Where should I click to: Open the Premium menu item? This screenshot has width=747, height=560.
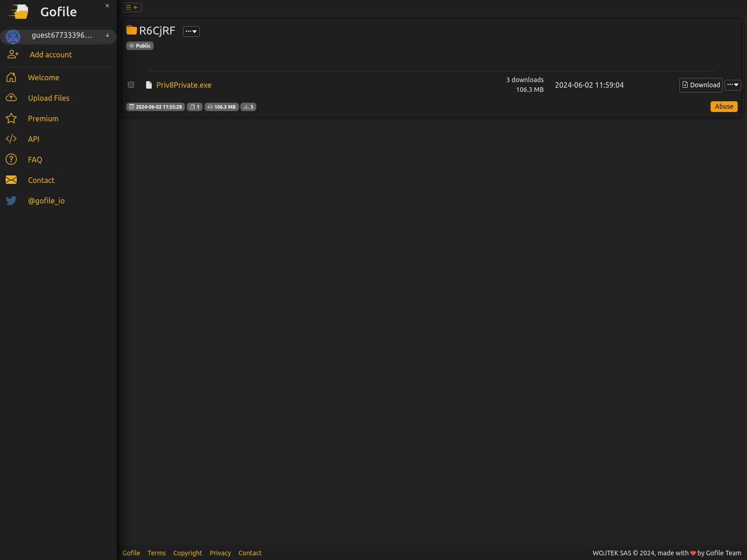coord(43,119)
